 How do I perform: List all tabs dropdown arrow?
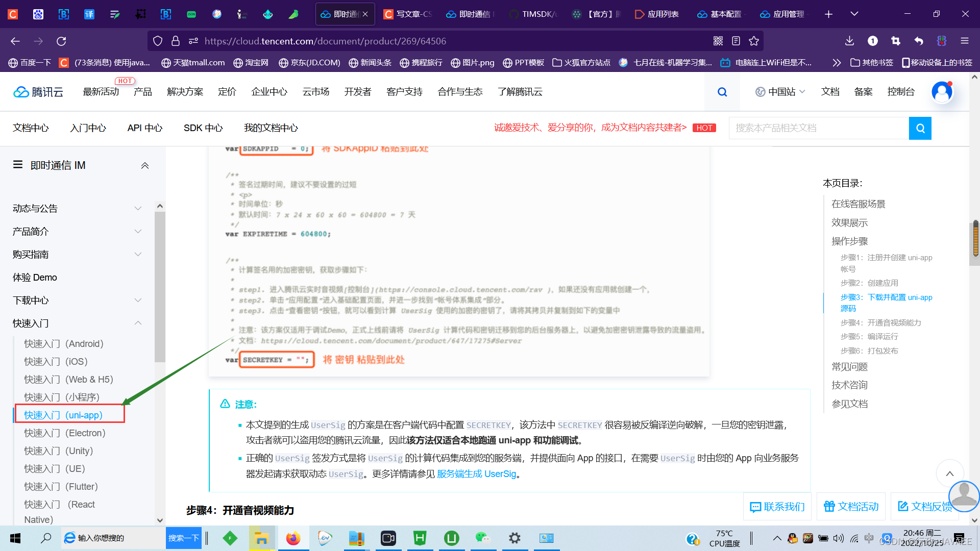pos(854,14)
